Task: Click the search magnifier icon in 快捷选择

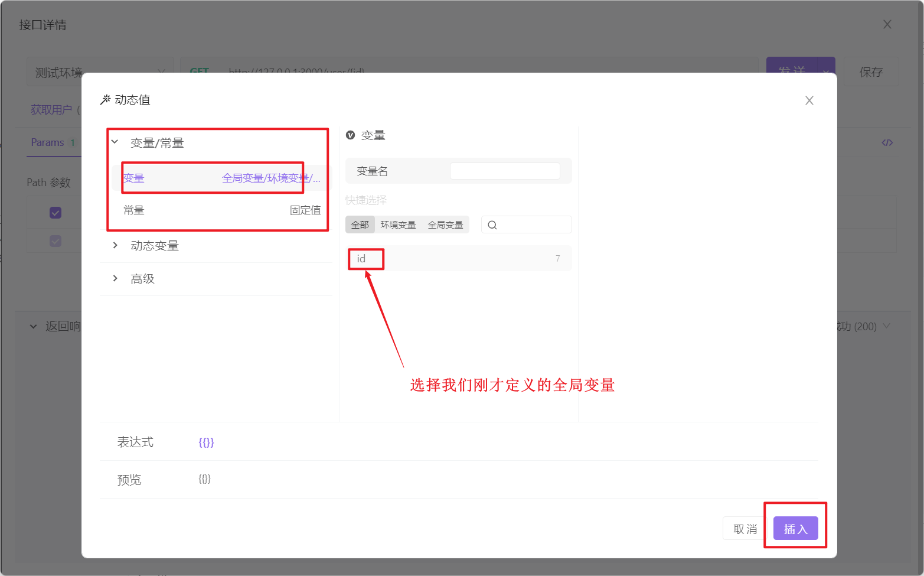Action: click(492, 225)
